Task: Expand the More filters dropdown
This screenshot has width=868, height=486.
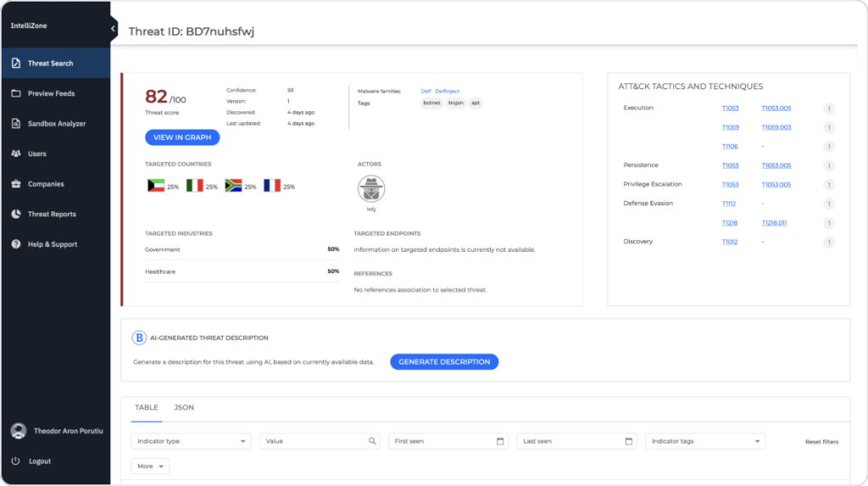Action: [151, 466]
